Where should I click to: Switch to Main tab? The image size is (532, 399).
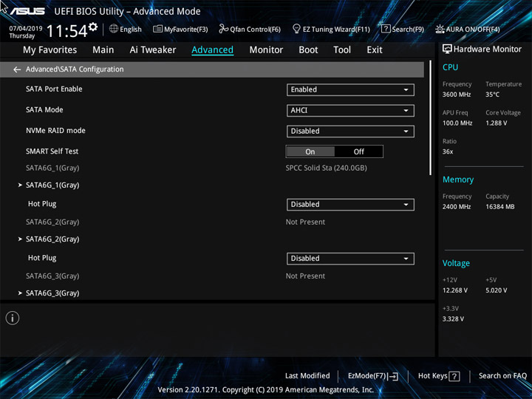click(103, 50)
